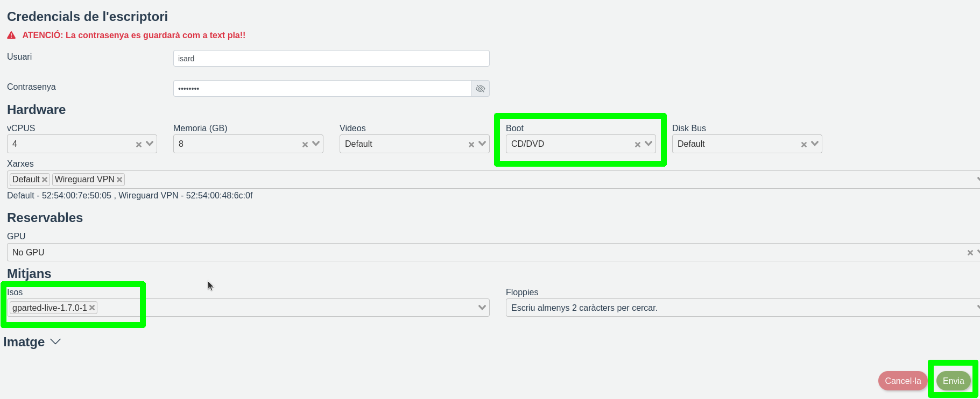Viewport: 980px width, 399px height.
Task: Clear the vCPUS selection with x
Action: click(x=139, y=145)
